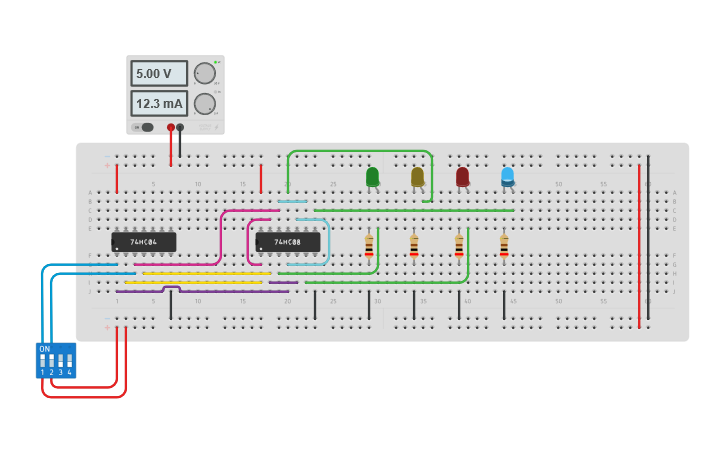This screenshot has height=453, width=725.
Task: Flip the power supply on/off switch
Action: [x=143, y=127]
